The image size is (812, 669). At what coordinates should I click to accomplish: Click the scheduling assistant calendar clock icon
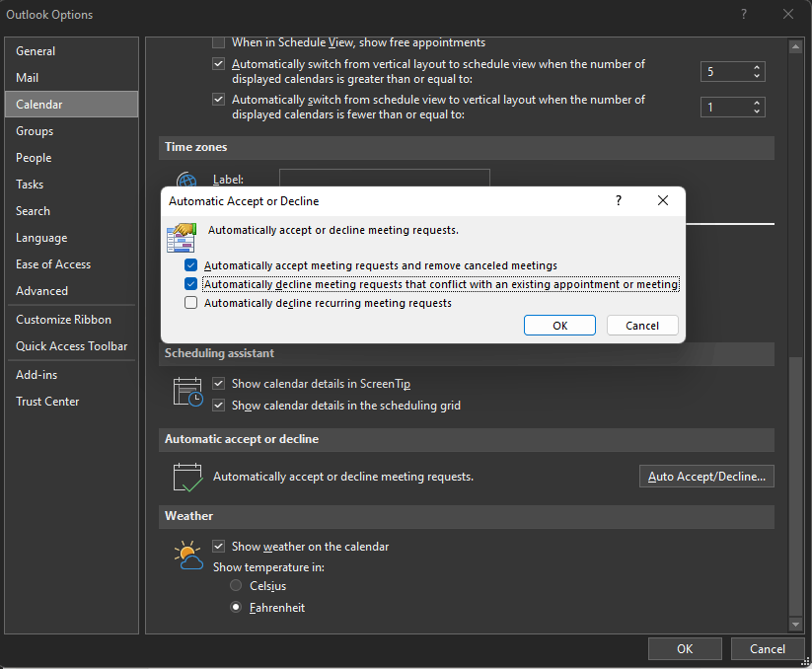point(187,392)
